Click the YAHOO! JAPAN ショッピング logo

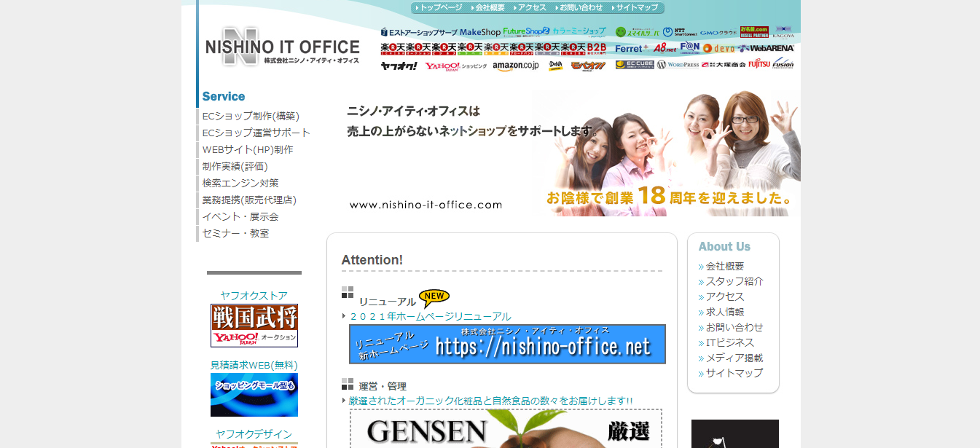(x=455, y=66)
